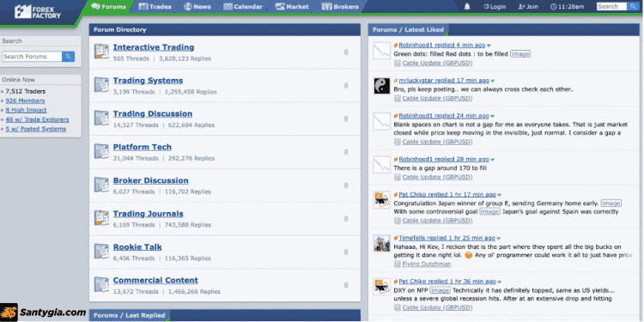Click the top bar Search input field
644x322 pixels.
[612, 7]
